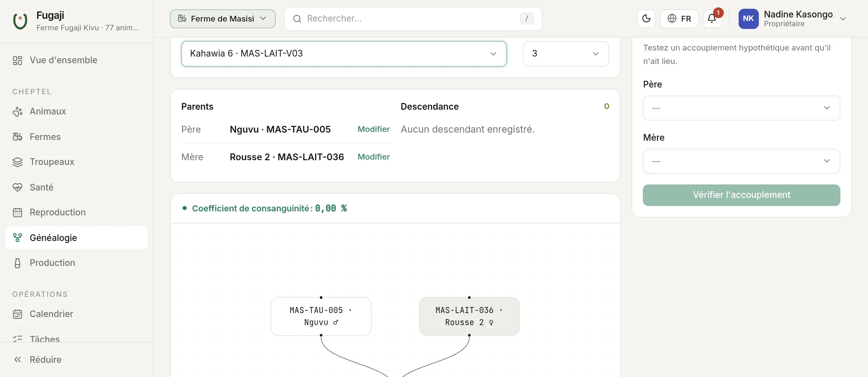Click the Santé heart icon
This screenshot has width=868, height=377.
(18, 187)
